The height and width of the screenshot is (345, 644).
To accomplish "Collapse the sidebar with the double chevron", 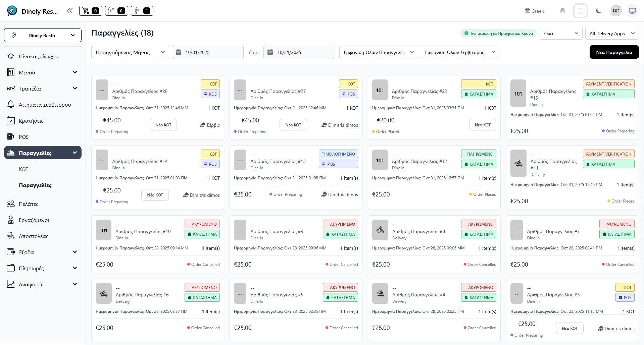I will [x=69, y=11].
